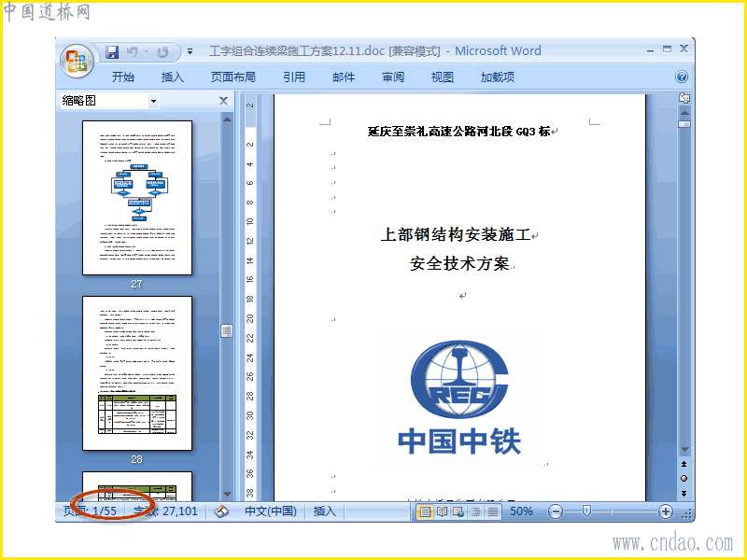
Task: Switch to Print Layout view
Action: click(x=425, y=511)
